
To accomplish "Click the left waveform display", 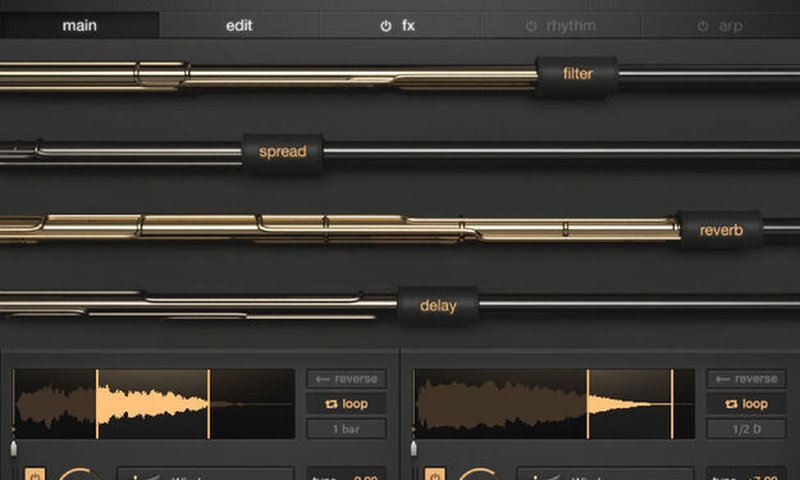I will point(154,404).
